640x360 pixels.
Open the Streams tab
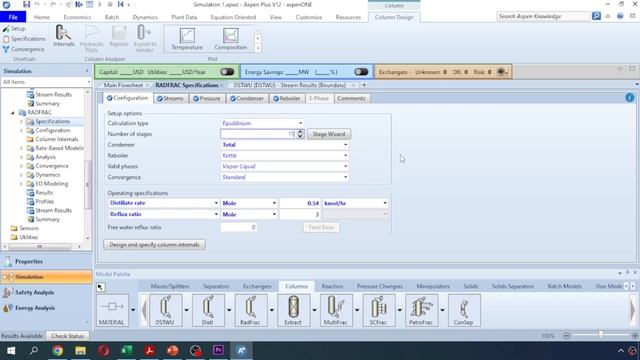pos(170,98)
